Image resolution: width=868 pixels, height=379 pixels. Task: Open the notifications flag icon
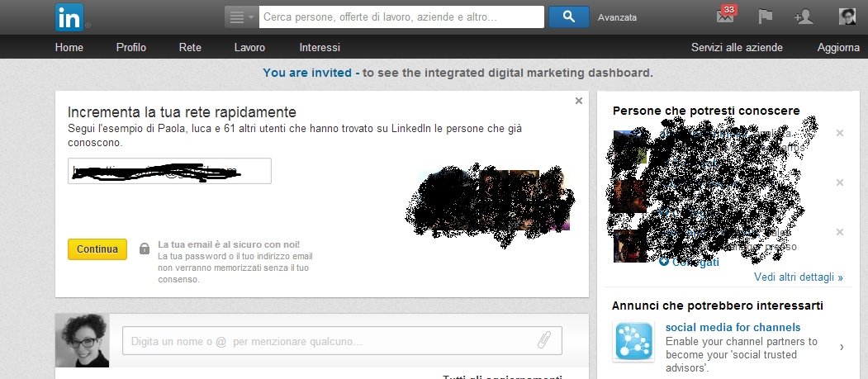[766, 17]
